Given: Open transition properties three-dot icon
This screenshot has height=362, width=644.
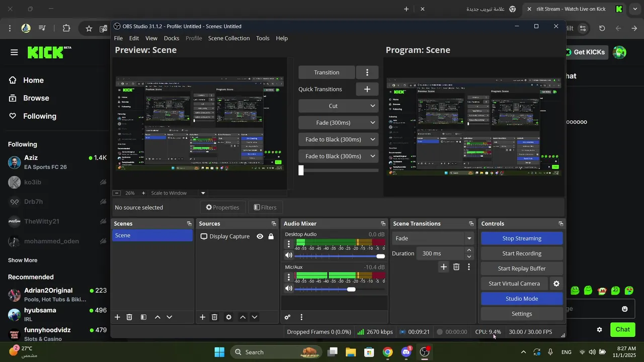Looking at the screenshot, I should [x=469, y=267].
